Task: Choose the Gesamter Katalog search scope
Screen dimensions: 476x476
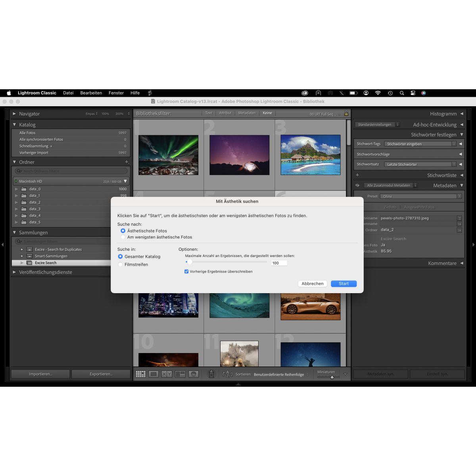Action: (120, 257)
